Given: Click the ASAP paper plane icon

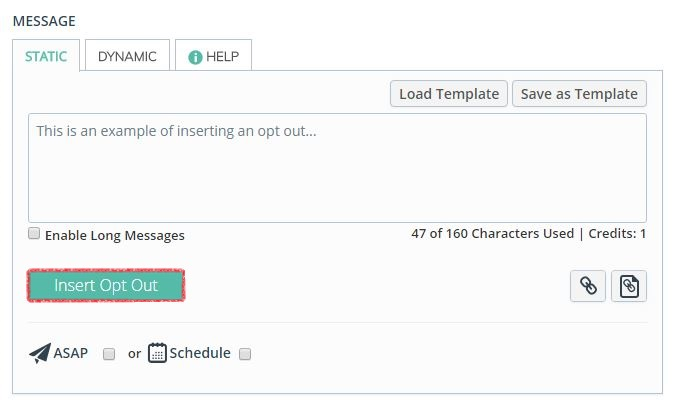Looking at the screenshot, I should click(39, 353).
